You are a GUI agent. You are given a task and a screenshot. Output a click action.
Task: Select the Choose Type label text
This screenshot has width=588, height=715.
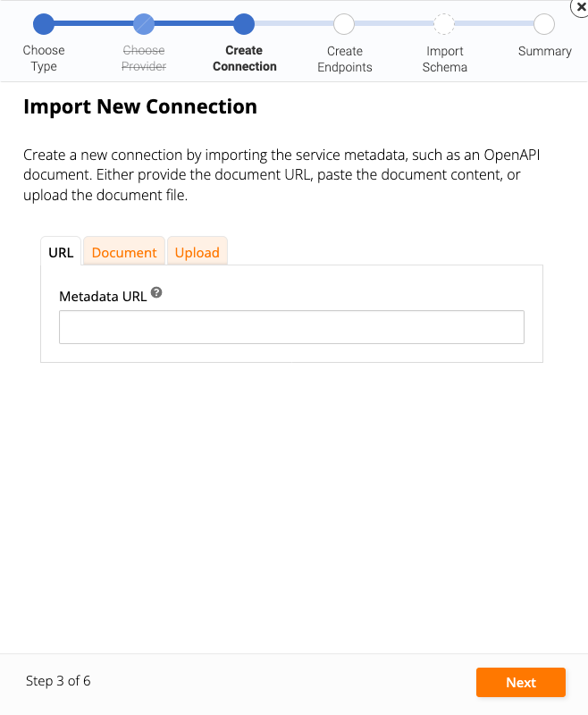point(44,58)
